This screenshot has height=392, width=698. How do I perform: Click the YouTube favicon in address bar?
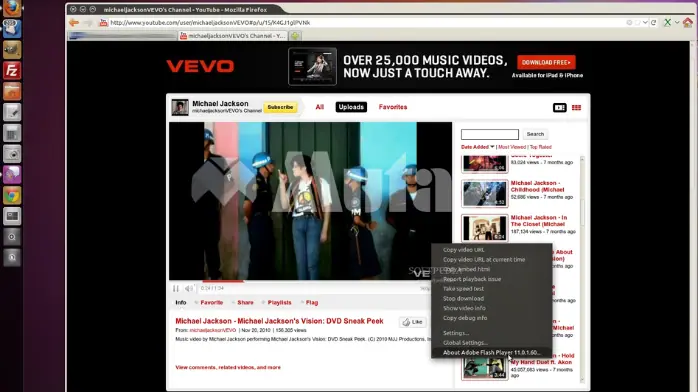(104, 23)
